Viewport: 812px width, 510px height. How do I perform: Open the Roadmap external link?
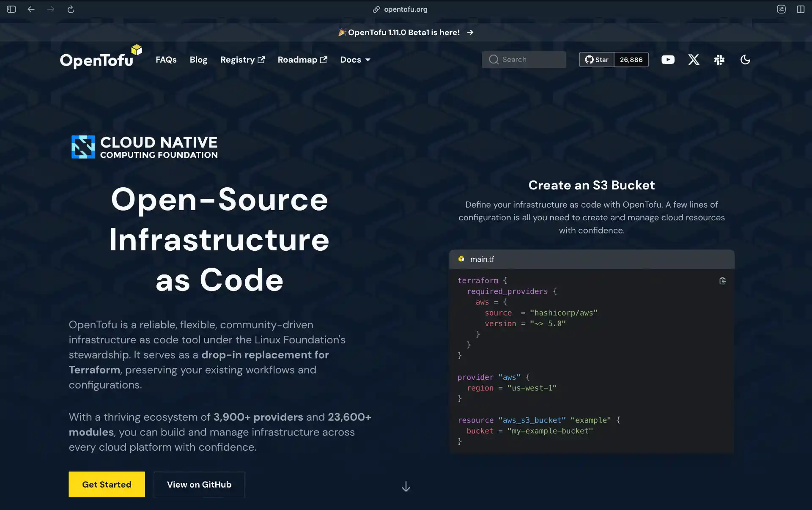(x=302, y=60)
